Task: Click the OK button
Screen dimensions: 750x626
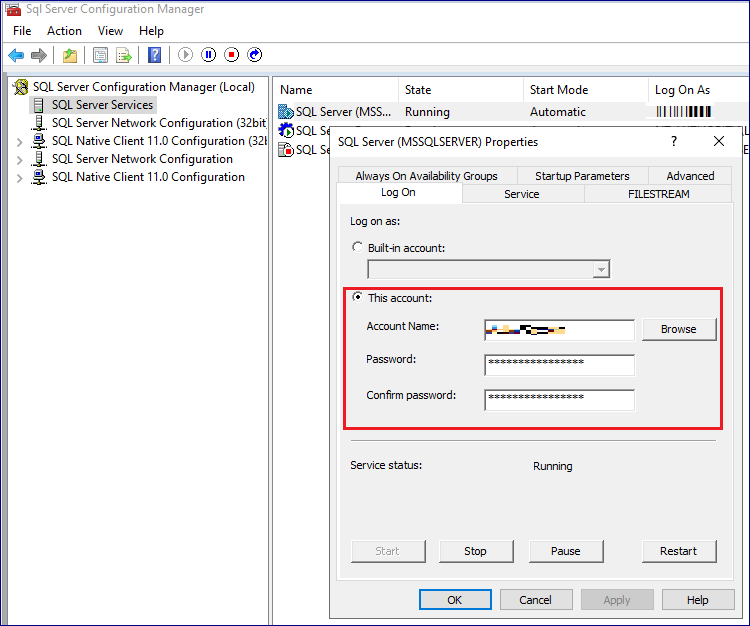Action: pos(455,600)
